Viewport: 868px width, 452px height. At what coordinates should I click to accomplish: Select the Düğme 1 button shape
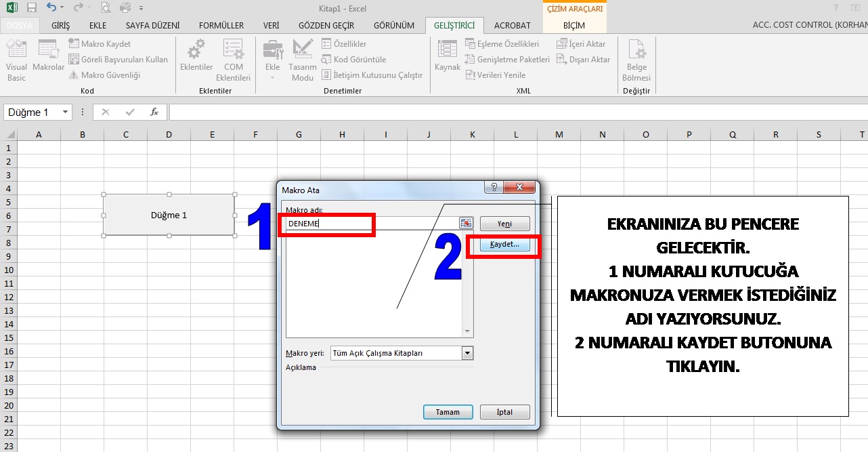(x=169, y=215)
